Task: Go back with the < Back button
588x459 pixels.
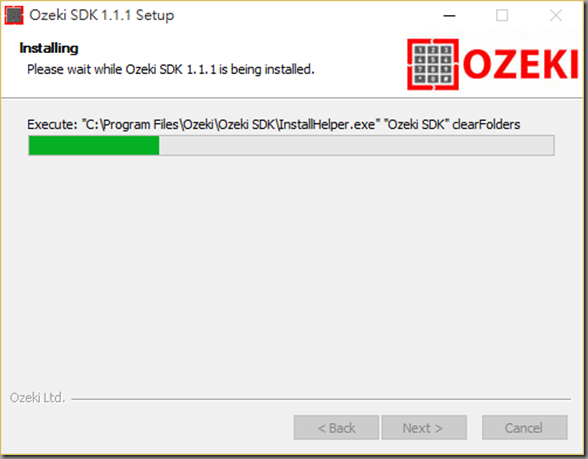Action: tap(336, 428)
